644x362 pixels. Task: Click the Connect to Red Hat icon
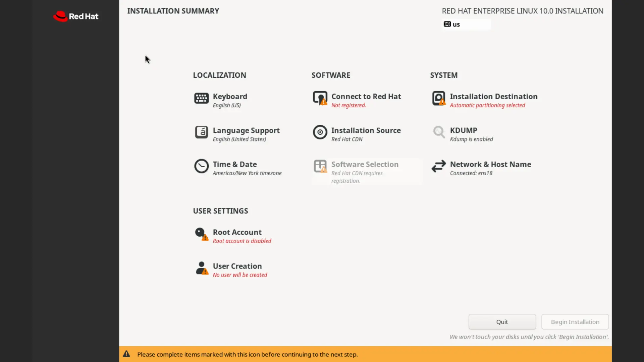(x=320, y=98)
